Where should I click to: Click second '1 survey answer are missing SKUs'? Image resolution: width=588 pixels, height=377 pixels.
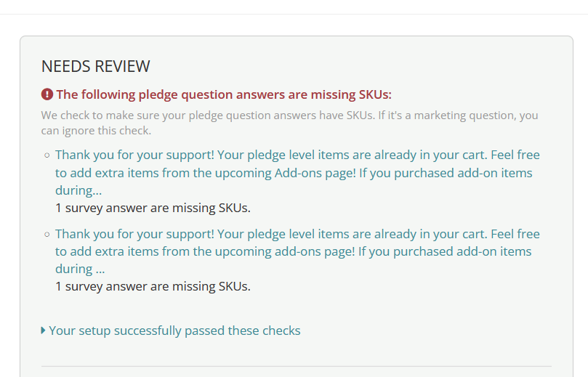153,286
